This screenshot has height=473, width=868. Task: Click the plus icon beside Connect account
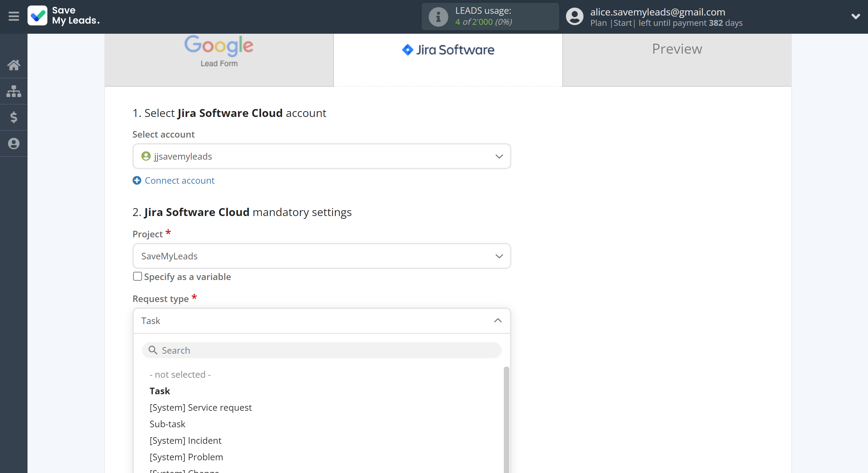pyautogui.click(x=137, y=180)
